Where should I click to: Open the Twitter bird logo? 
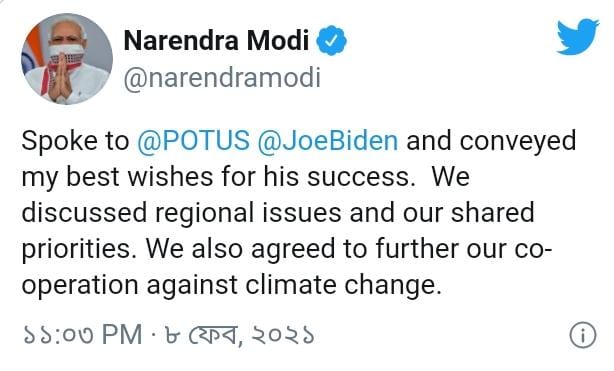pos(578,36)
